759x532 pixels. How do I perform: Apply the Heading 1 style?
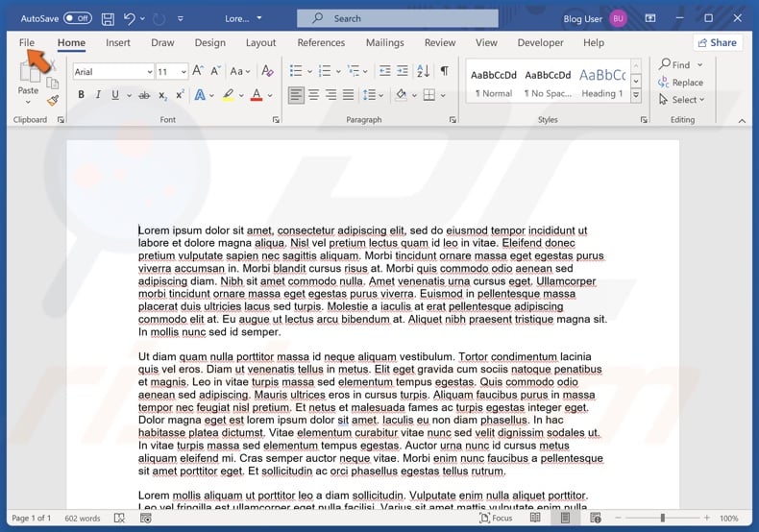click(602, 83)
